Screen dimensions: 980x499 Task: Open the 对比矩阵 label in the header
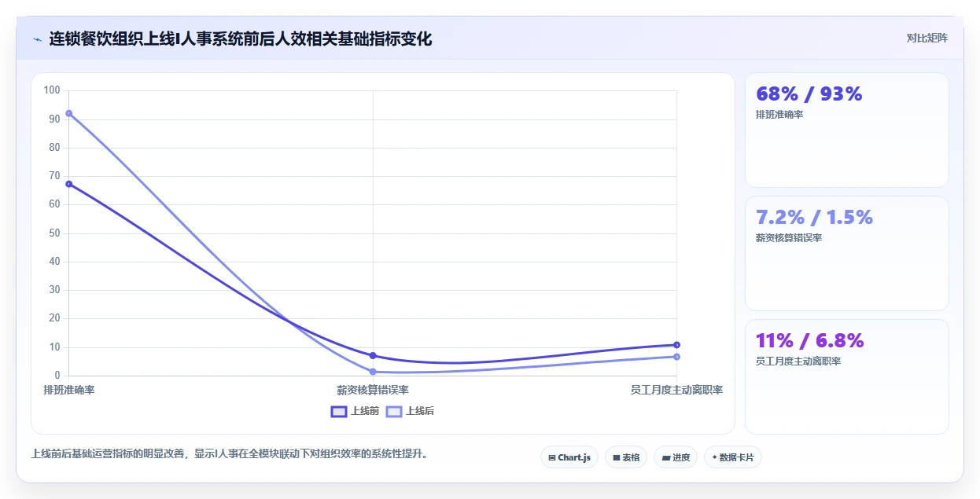[927, 38]
